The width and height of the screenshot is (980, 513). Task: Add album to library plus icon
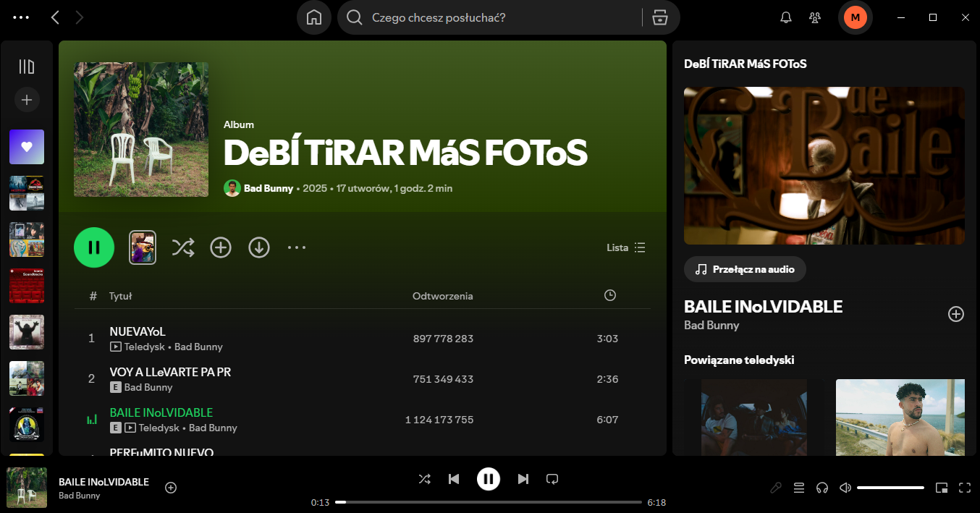coord(221,247)
